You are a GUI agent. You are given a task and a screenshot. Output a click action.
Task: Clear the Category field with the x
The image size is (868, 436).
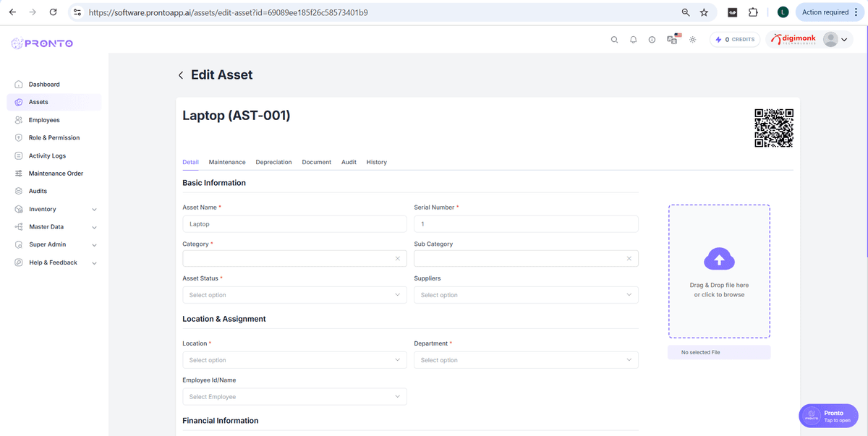[x=397, y=258]
